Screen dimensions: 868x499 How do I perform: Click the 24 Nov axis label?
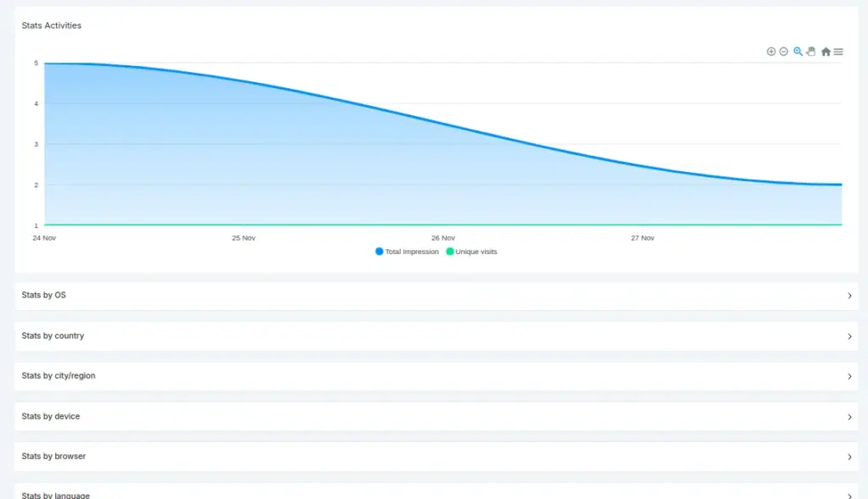click(x=44, y=238)
